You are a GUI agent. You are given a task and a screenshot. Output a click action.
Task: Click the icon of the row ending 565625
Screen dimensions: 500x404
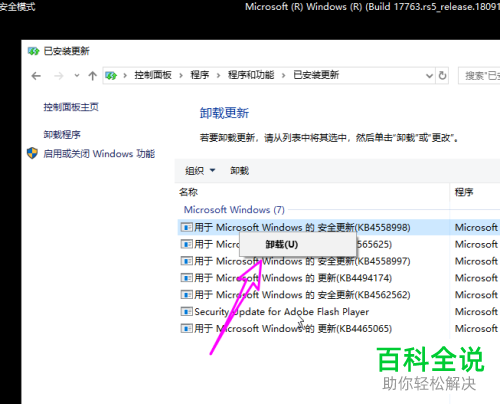click(187, 244)
